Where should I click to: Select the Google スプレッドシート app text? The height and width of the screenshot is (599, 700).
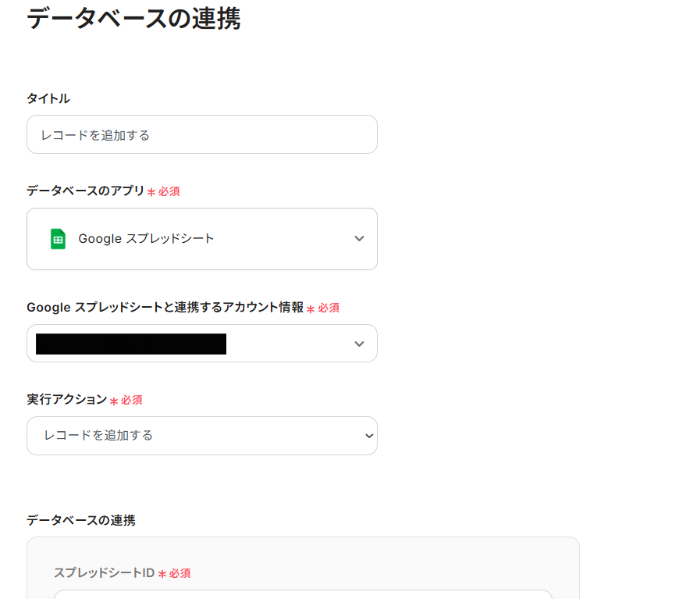(146, 239)
